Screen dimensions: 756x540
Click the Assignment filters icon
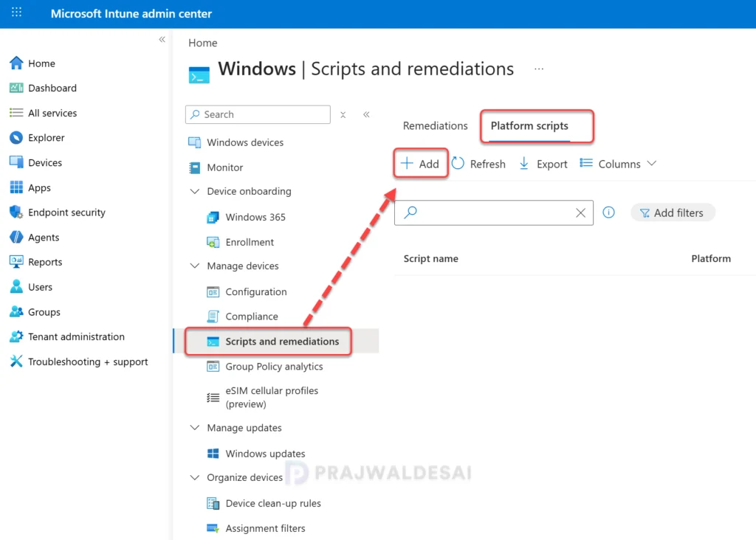click(x=213, y=528)
